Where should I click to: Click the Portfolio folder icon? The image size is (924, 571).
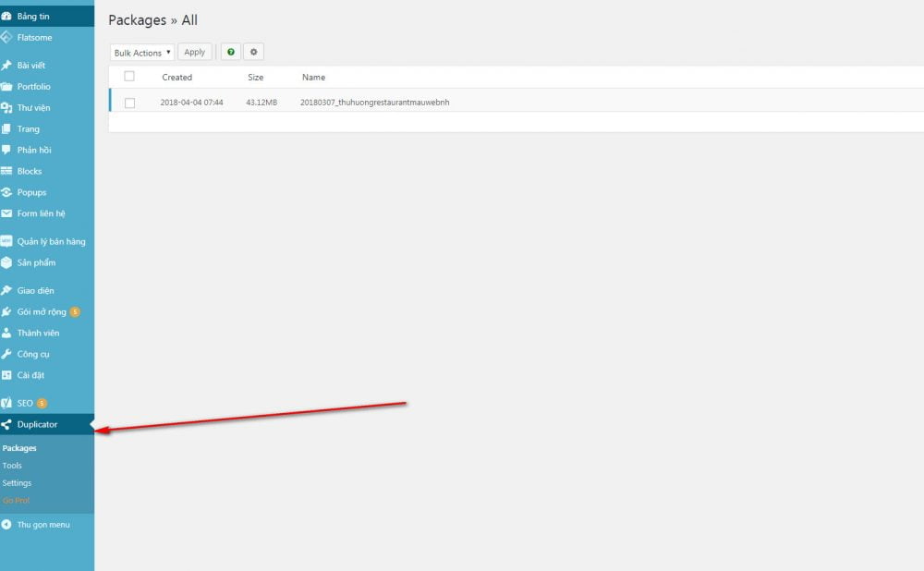point(6,87)
